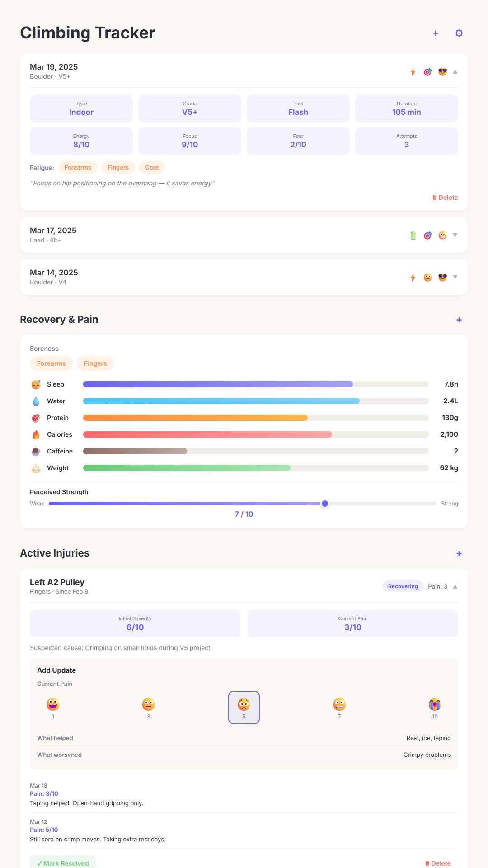Screen dimensions: 488x868
Task: Click the plus icon next to Climbing Tracker title
Action: 436,33
